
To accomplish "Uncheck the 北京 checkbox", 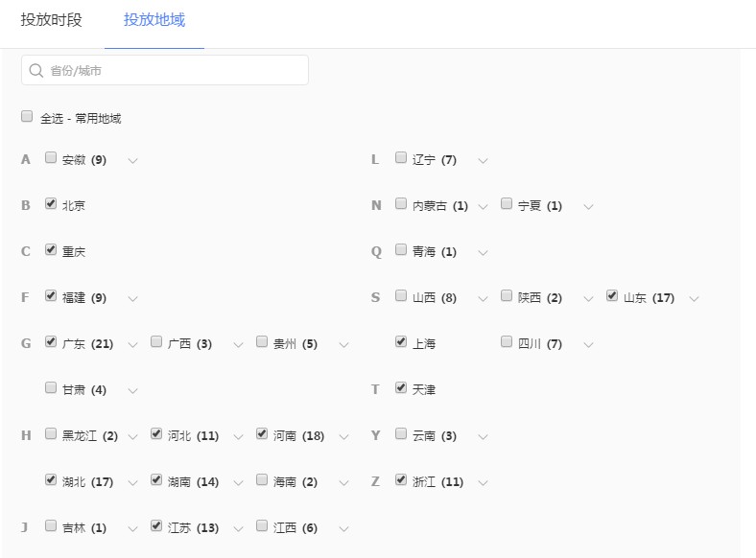I will click(51, 203).
